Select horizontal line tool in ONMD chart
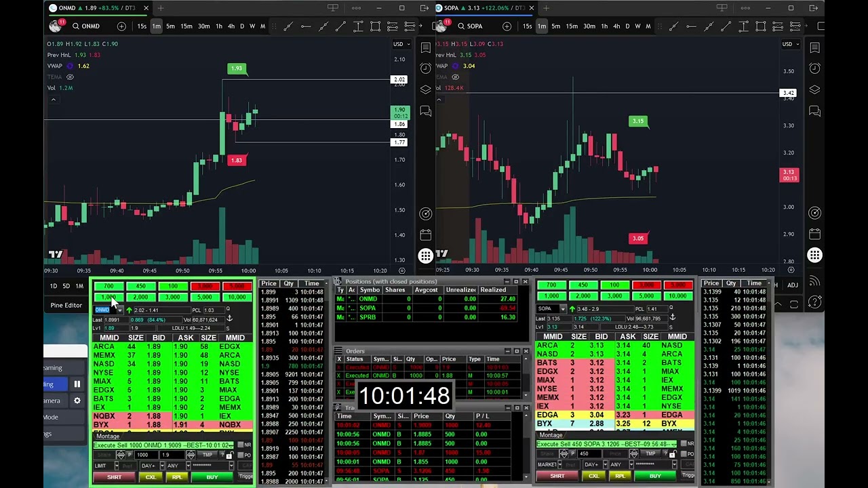This screenshot has width=868, height=488. pyautogui.click(x=306, y=26)
